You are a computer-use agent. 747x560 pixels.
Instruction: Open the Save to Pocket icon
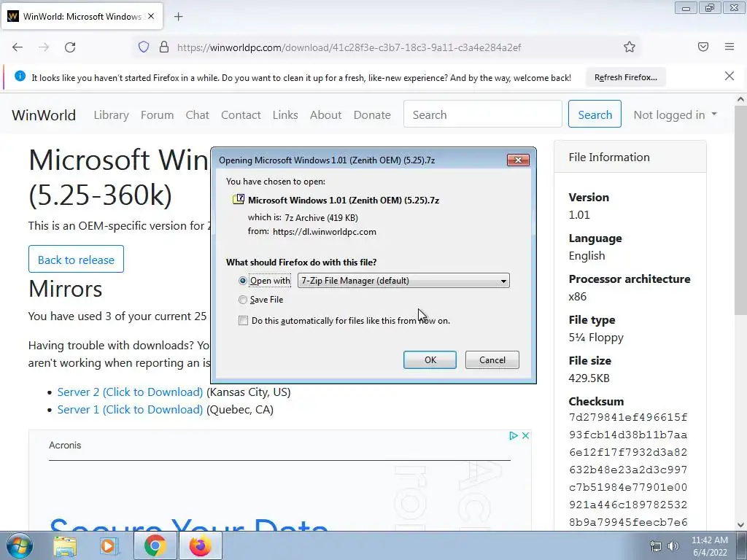point(703,47)
